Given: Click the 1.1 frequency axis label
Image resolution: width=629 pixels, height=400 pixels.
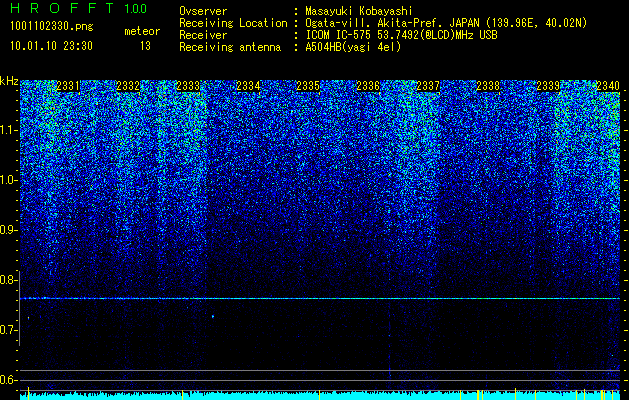Looking at the screenshot, I should (8, 130).
